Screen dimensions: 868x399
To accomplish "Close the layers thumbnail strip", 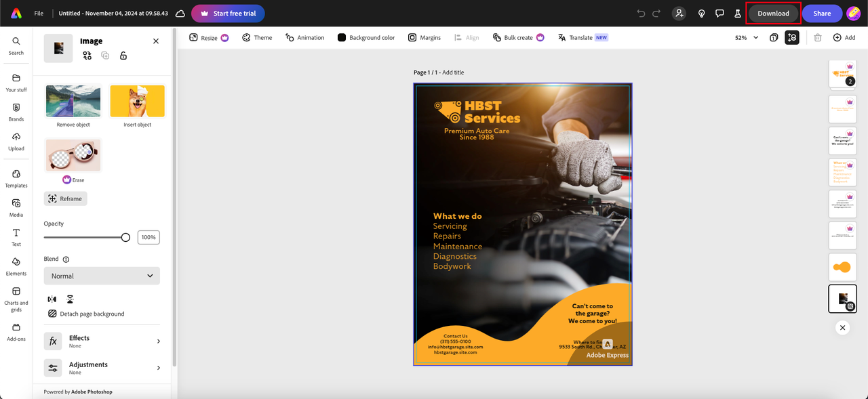I will click(842, 327).
